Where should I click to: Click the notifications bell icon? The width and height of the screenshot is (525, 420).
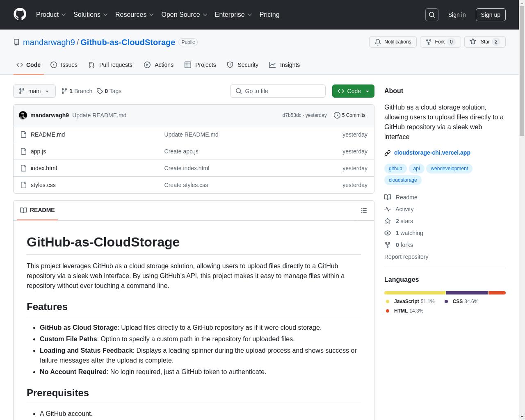pyautogui.click(x=378, y=42)
